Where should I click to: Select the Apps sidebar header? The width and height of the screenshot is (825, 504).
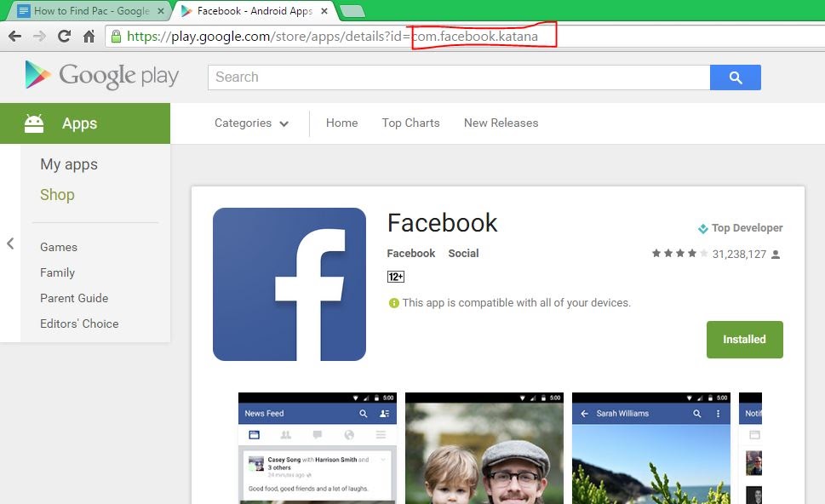pyautogui.click(x=85, y=123)
